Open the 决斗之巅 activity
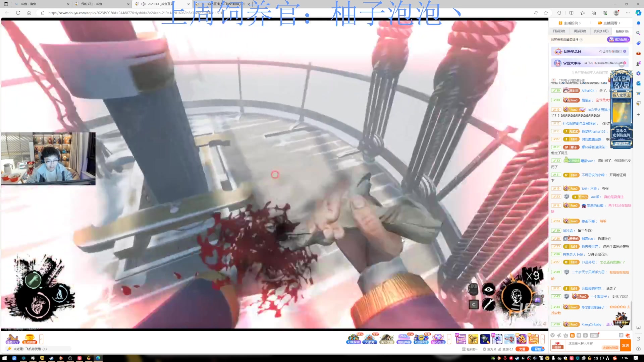644x362 pixels. point(386,339)
